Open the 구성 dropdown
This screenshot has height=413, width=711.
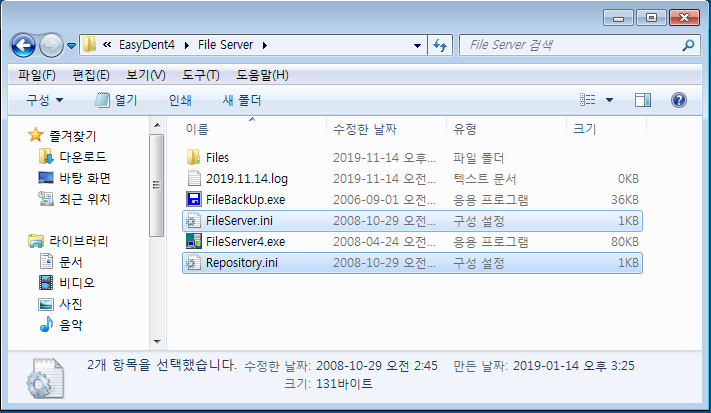pyautogui.click(x=44, y=100)
